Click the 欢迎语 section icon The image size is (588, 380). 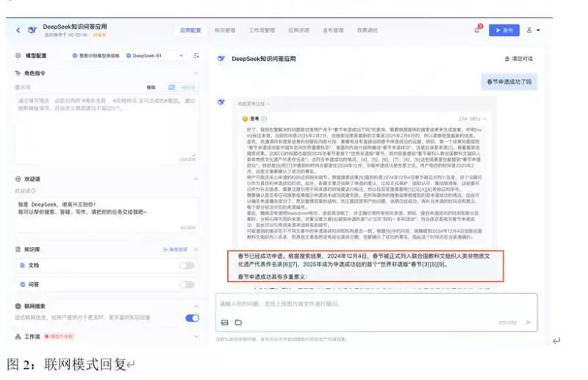(18, 179)
